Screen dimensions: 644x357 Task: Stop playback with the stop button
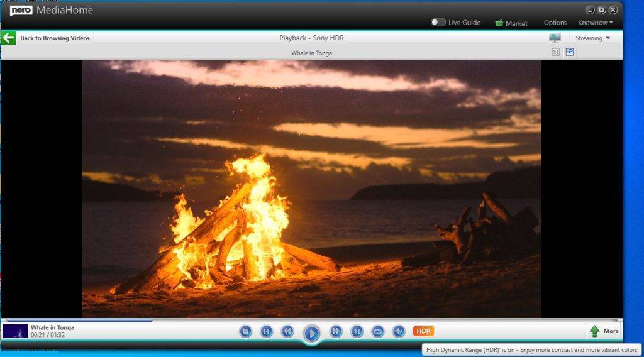[245, 331]
